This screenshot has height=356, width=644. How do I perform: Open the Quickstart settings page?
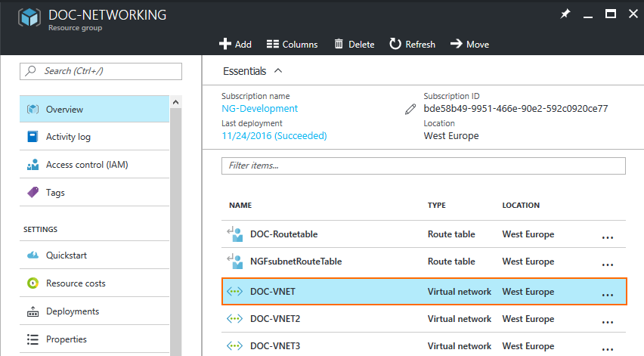coord(94,255)
